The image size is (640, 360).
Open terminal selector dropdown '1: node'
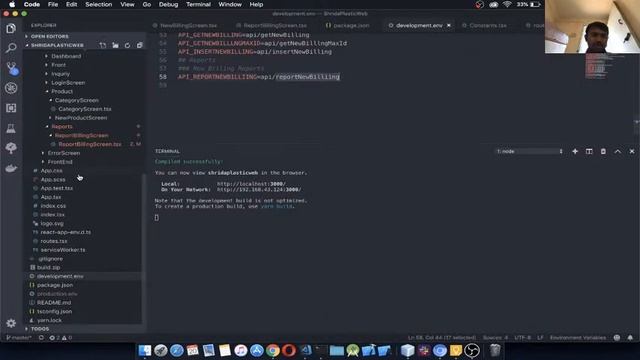coord(529,151)
